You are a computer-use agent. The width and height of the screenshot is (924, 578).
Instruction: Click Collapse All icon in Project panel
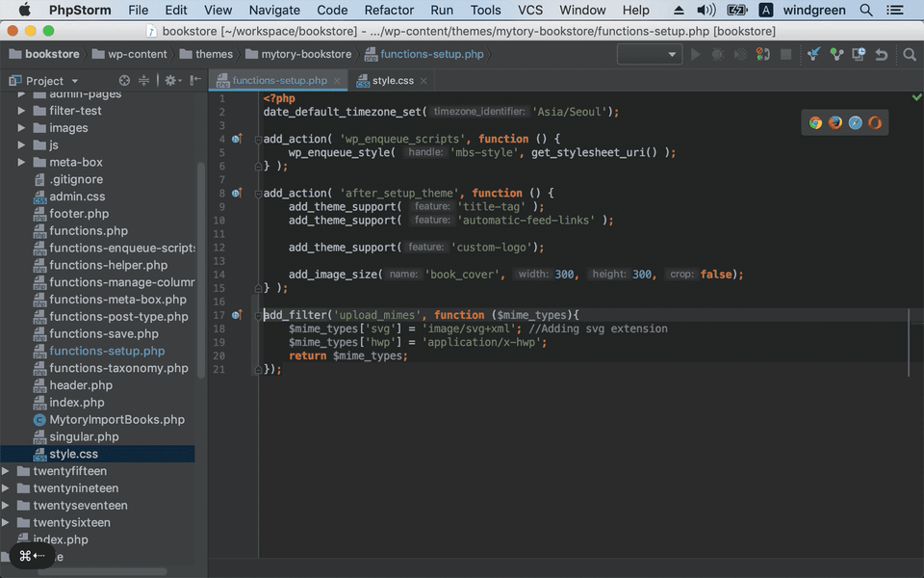(x=143, y=81)
